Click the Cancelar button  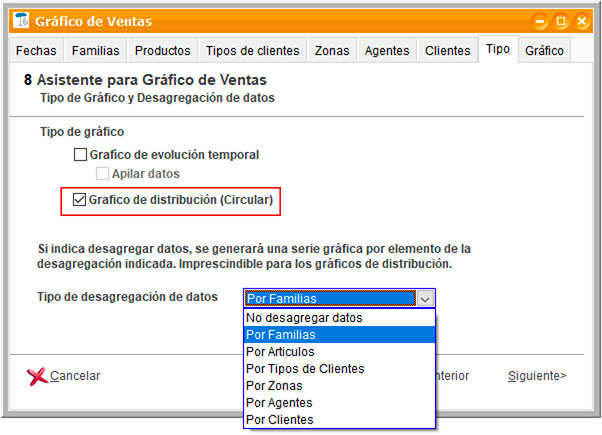[64, 376]
